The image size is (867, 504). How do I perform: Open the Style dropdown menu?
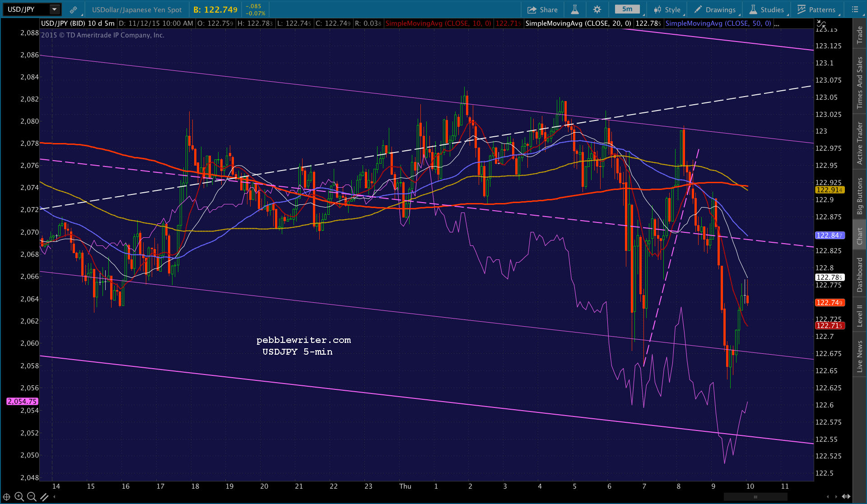click(667, 9)
